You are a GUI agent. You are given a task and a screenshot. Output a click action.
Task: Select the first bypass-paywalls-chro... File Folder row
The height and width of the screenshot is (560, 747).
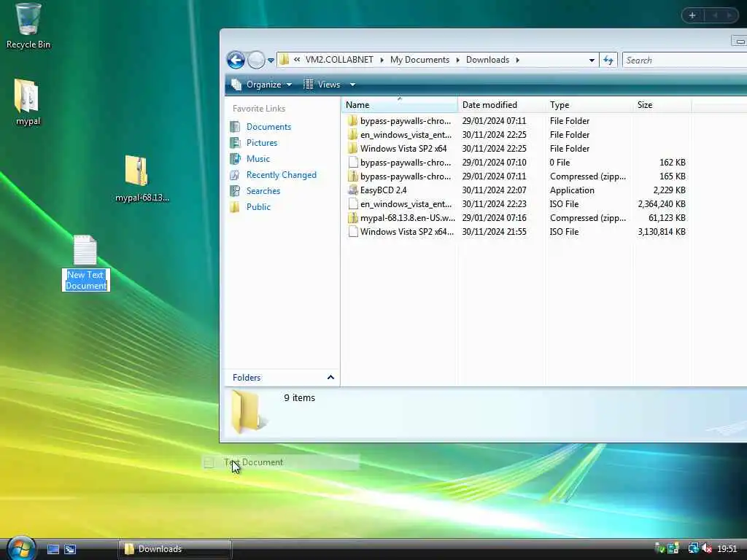pyautogui.click(x=517, y=121)
